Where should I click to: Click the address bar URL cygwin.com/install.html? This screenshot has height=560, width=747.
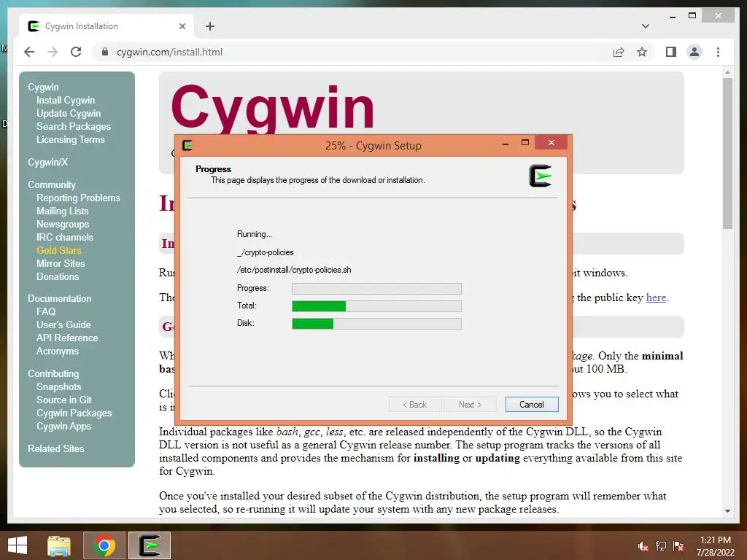click(x=169, y=52)
